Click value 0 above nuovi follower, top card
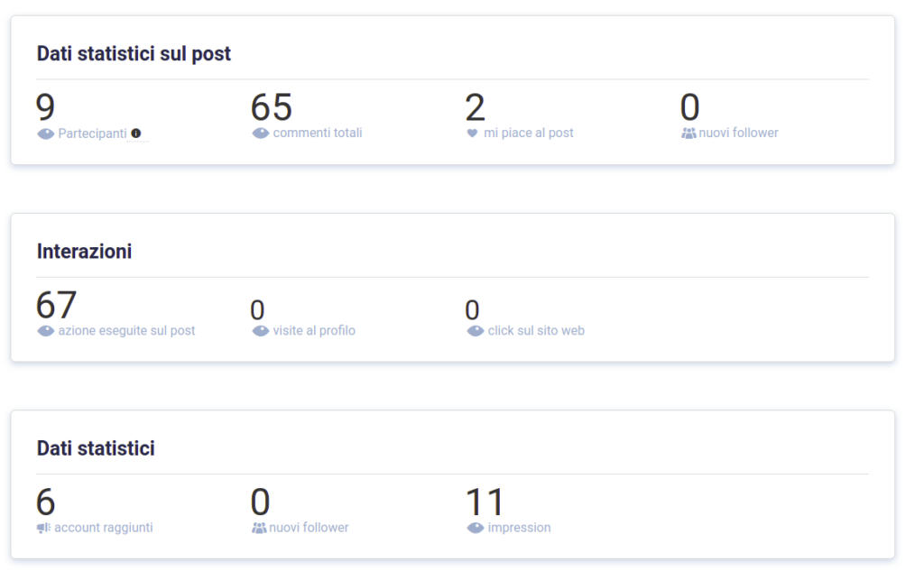 690,108
